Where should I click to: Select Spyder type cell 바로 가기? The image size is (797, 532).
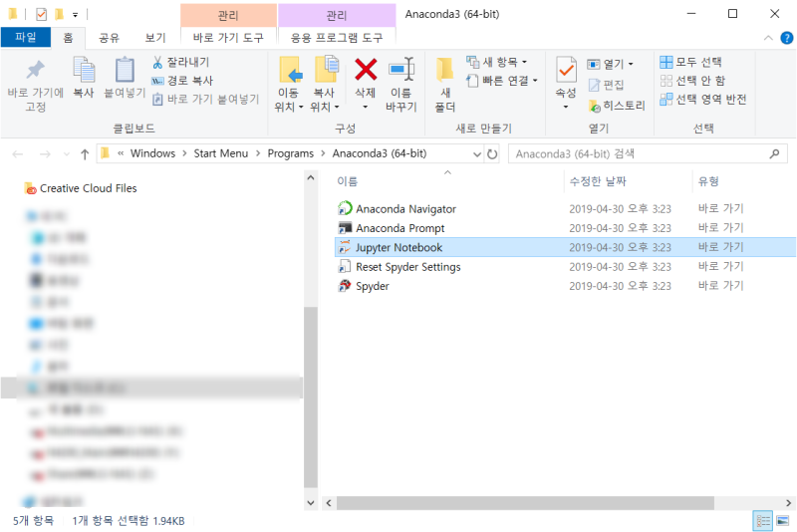[720, 286]
